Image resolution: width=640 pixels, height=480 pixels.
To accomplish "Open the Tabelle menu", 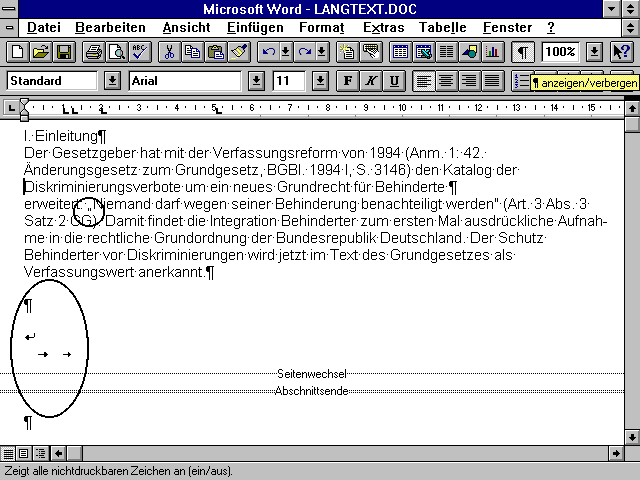I will [442, 27].
